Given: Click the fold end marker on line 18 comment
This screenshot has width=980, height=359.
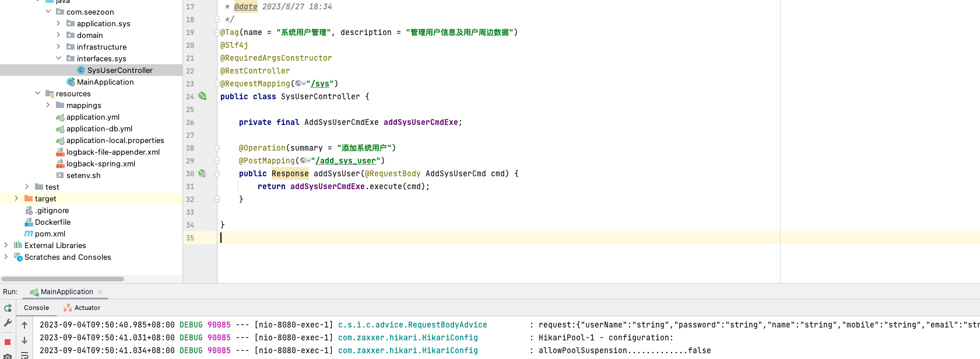Looking at the screenshot, I should pos(217,19).
